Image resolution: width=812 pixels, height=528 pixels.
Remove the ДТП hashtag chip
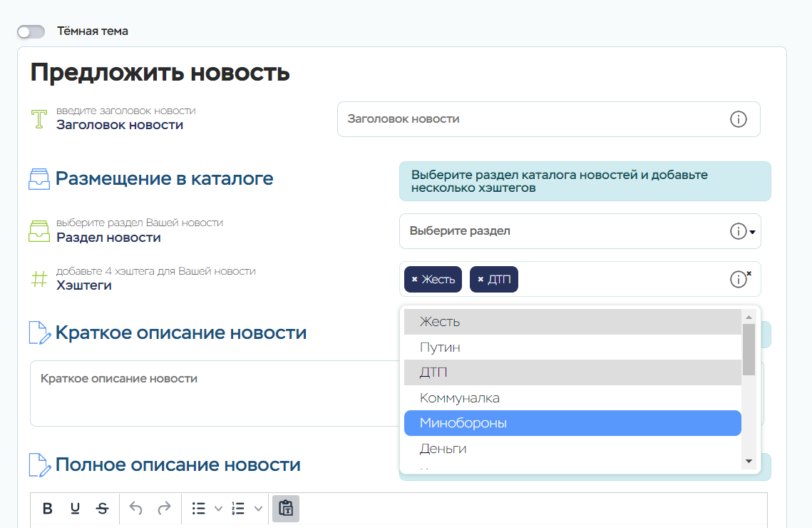tap(480, 280)
